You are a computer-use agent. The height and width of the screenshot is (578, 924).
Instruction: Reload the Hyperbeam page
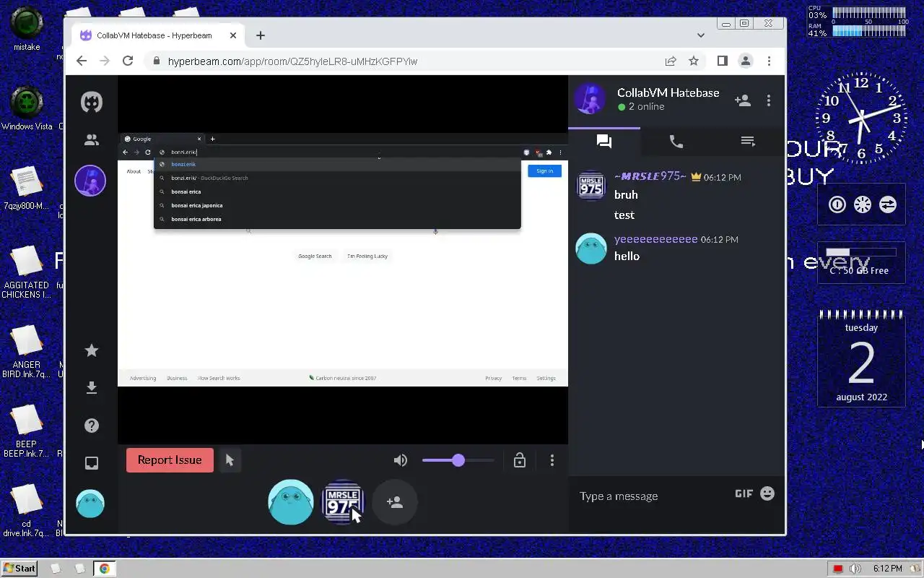(x=128, y=61)
